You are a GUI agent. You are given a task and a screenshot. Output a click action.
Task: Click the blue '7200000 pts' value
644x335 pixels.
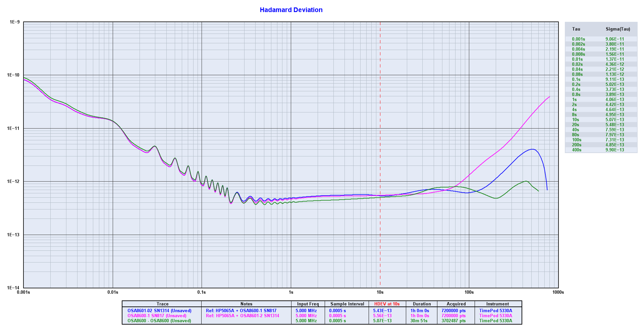453,310
